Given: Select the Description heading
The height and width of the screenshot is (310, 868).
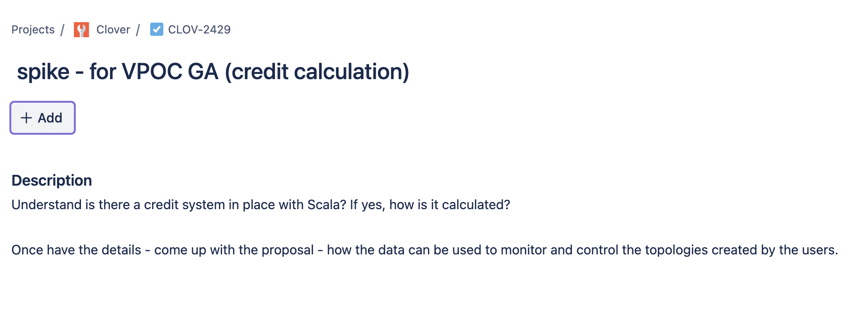Looking at the screenshot, I should point(52,180).
